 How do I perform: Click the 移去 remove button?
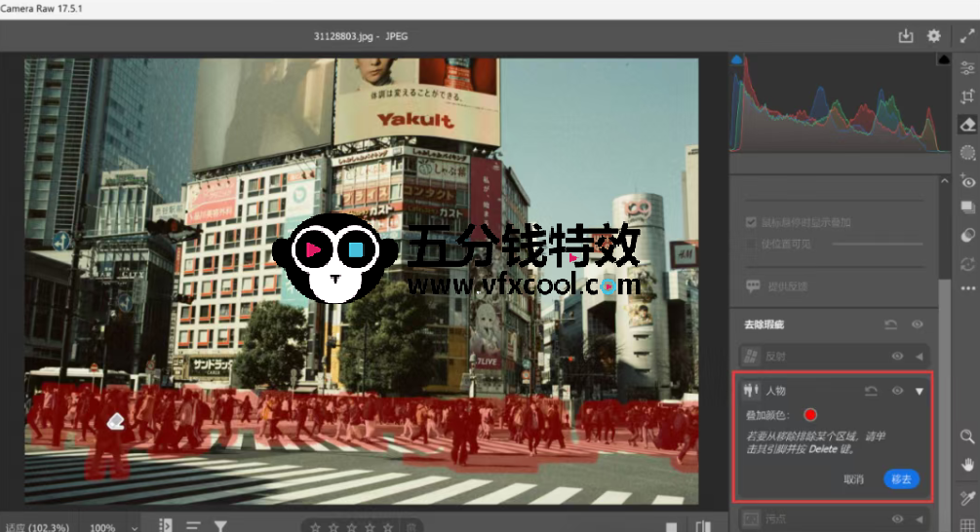click(901, 479)
